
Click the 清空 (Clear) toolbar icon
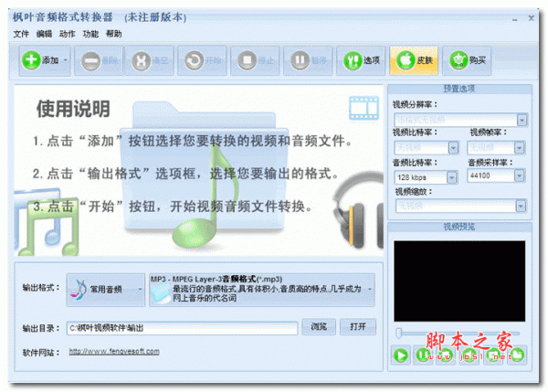tap(142, 60)
